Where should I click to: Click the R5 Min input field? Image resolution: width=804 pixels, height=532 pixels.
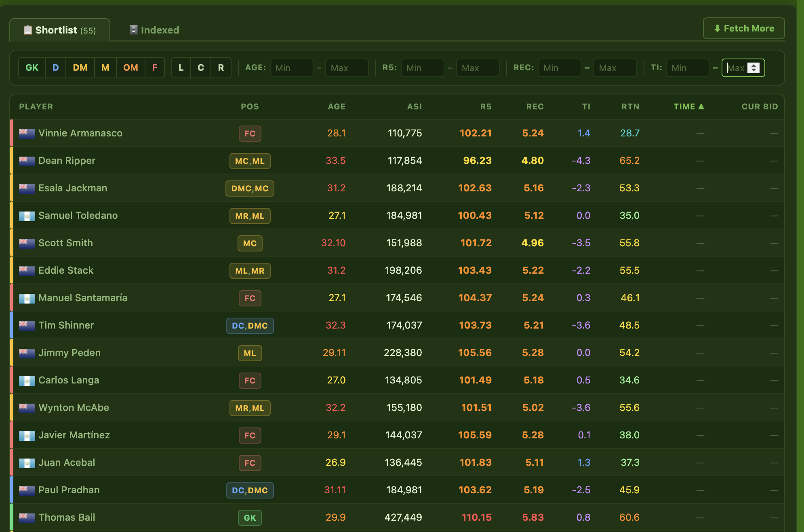[x=422, y=68]
